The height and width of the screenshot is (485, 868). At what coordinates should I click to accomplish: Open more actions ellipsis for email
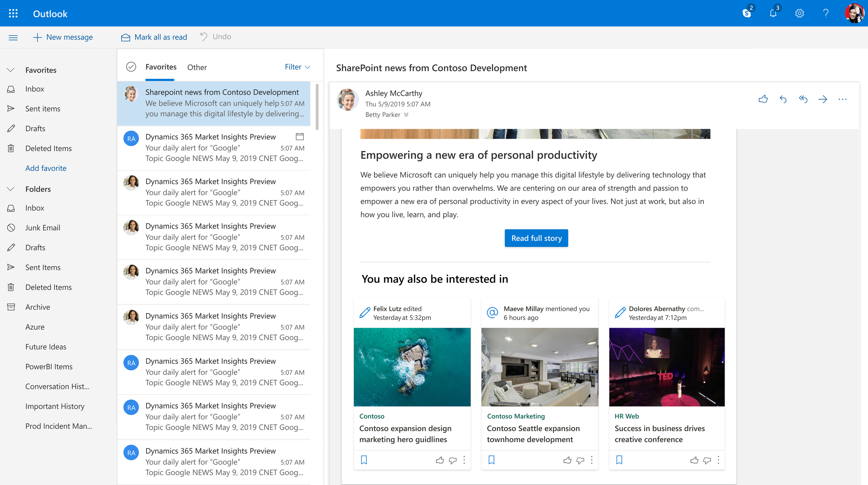pos(842,99)
